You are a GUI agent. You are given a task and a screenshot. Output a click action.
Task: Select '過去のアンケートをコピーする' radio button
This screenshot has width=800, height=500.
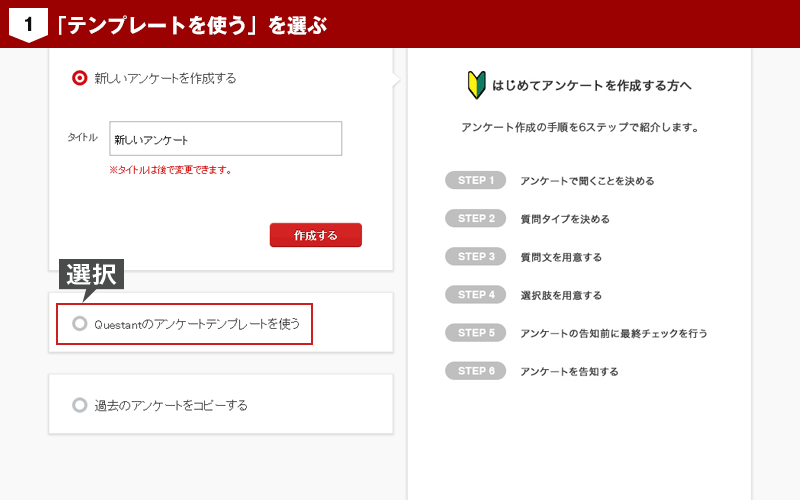[80, 405]
